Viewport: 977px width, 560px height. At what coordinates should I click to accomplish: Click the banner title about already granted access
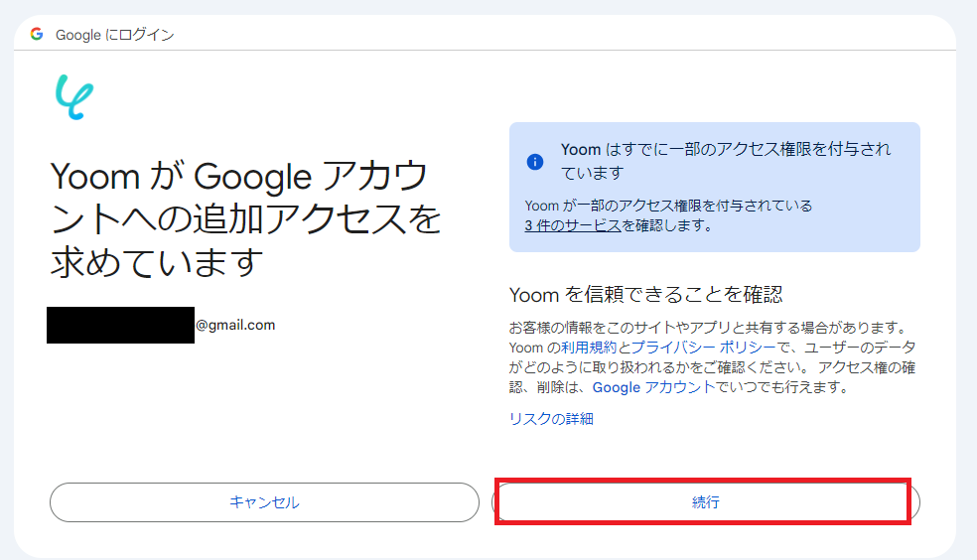pyautogui.click(x=726, y=161)
